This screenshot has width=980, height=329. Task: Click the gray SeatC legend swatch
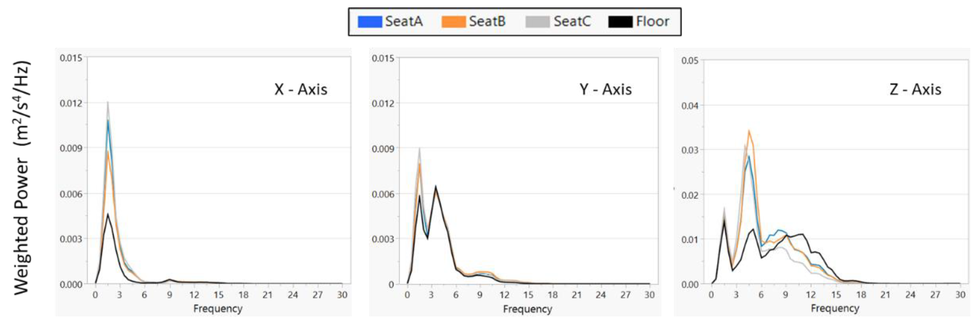point(537,22)
